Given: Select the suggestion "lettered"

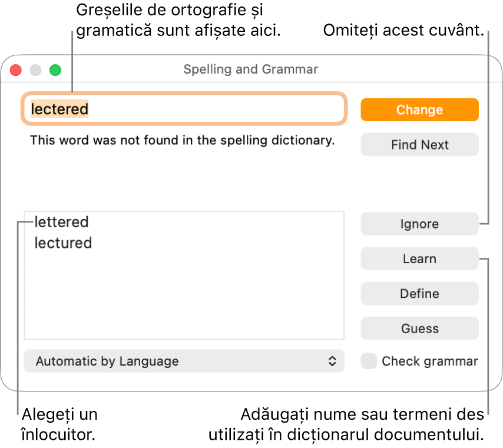Looking at the screenshot, I should coord(61,222).
